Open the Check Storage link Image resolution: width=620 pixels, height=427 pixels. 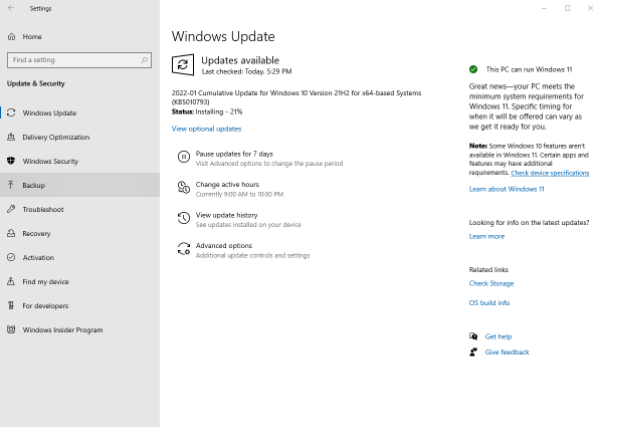(x=491, y=283)
